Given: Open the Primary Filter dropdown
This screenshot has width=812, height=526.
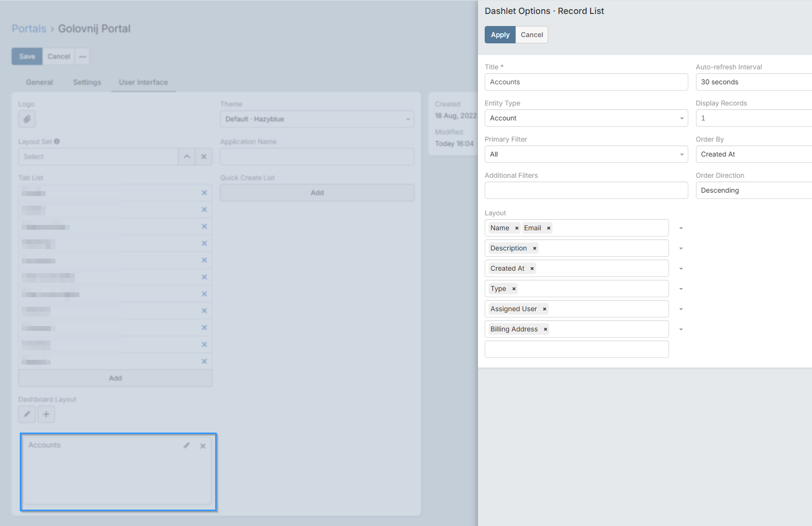Looking at the screenshot, I should coord(586,154).
